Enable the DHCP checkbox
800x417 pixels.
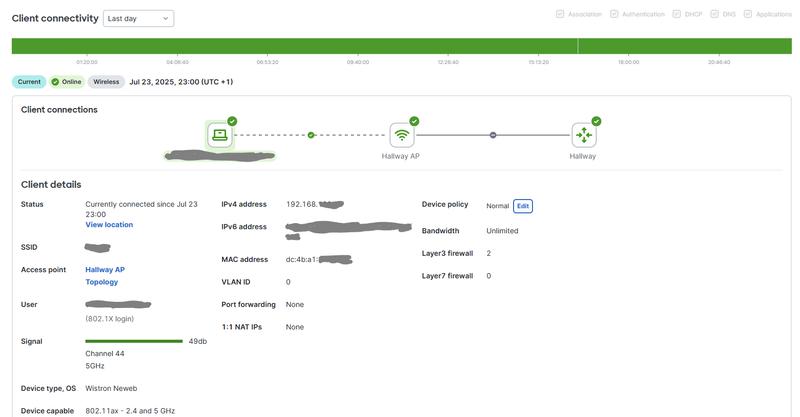[678, 14]
